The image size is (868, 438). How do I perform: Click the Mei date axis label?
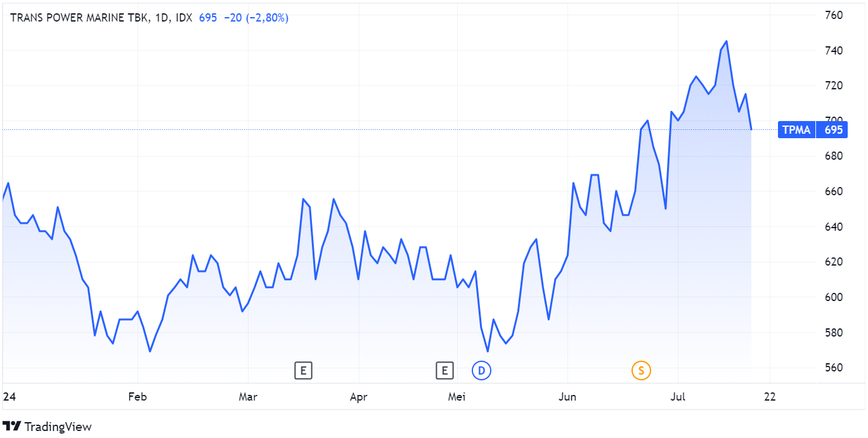point(457,397)
